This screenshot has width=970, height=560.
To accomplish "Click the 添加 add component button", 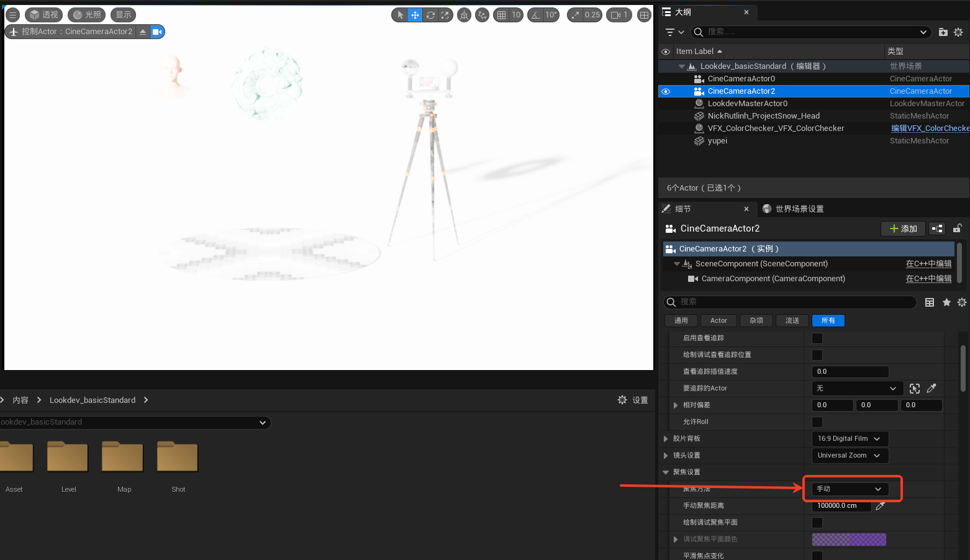I will 903,228.
